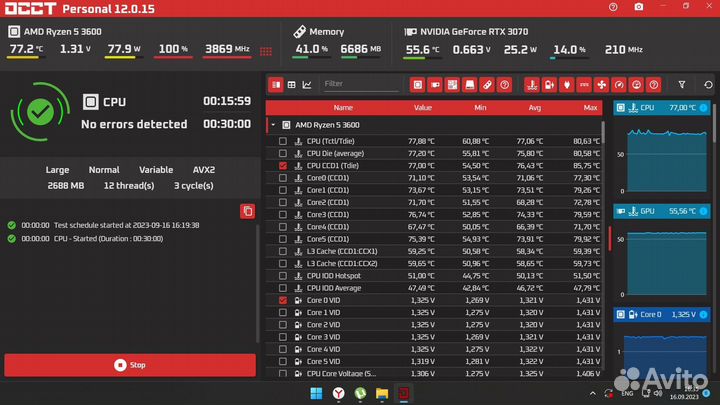Toggle the motherboard sensor category filter
This screenshot has width=720, height=405.
(x=452, y=84)
